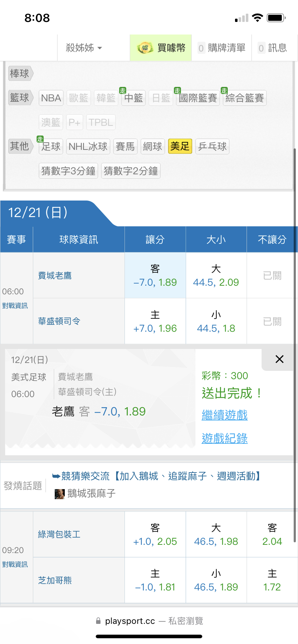The image size is (298, 644).
Task: Select the 足球 category with 走 badge
Action: (x=51, y=146)
